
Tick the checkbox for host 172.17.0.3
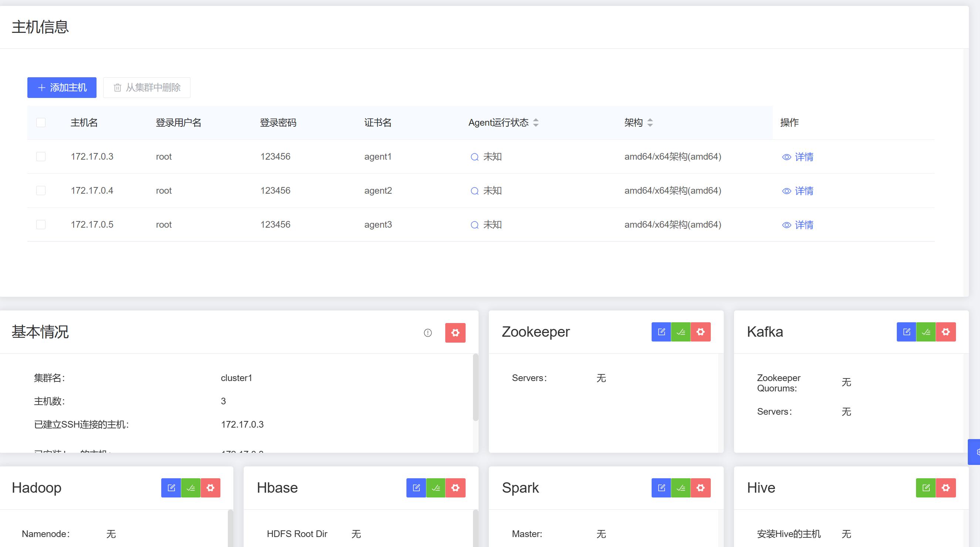pos(41,157)
